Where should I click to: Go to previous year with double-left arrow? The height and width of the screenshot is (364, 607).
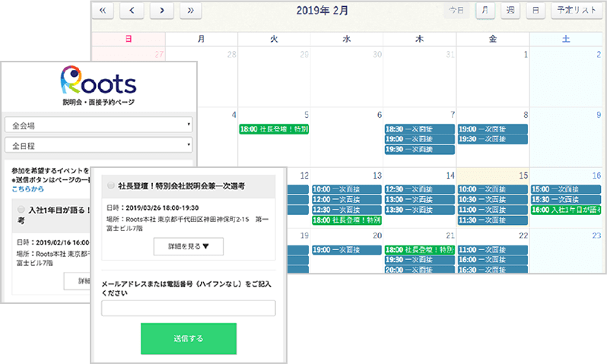[103, 11]
